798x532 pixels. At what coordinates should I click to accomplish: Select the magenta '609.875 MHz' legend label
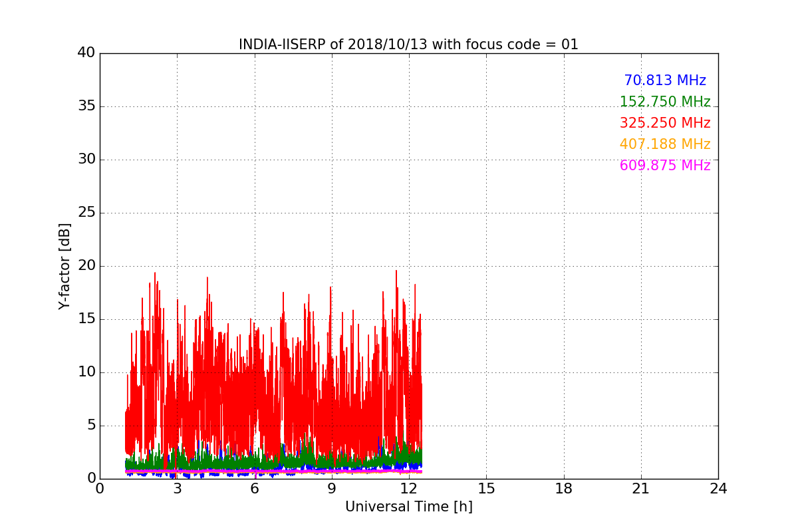pos(665,166)
